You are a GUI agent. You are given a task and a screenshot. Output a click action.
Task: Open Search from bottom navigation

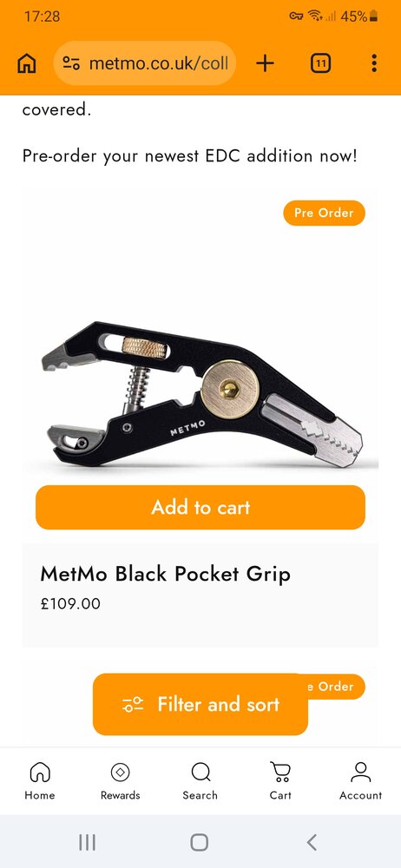(x=200, y=780)
